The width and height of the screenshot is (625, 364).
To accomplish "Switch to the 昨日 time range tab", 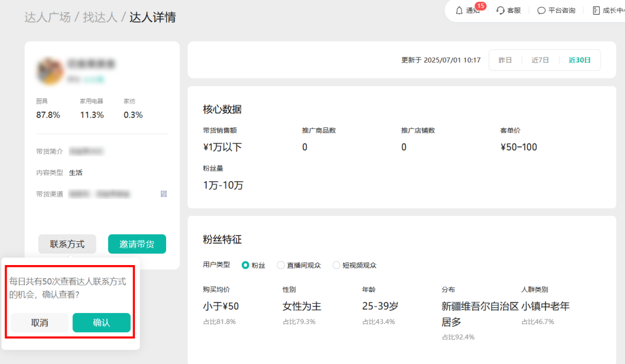I will pos(505,60).
